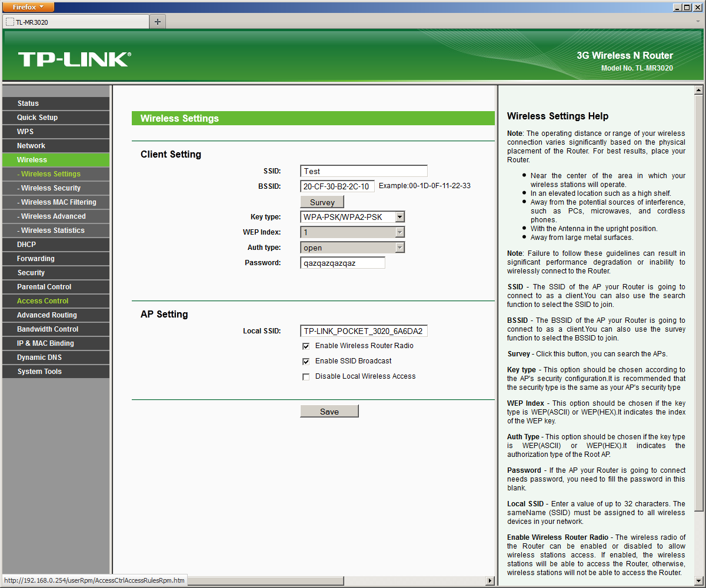
Task: Click the Client Setting heading
Action: (171, 154)
